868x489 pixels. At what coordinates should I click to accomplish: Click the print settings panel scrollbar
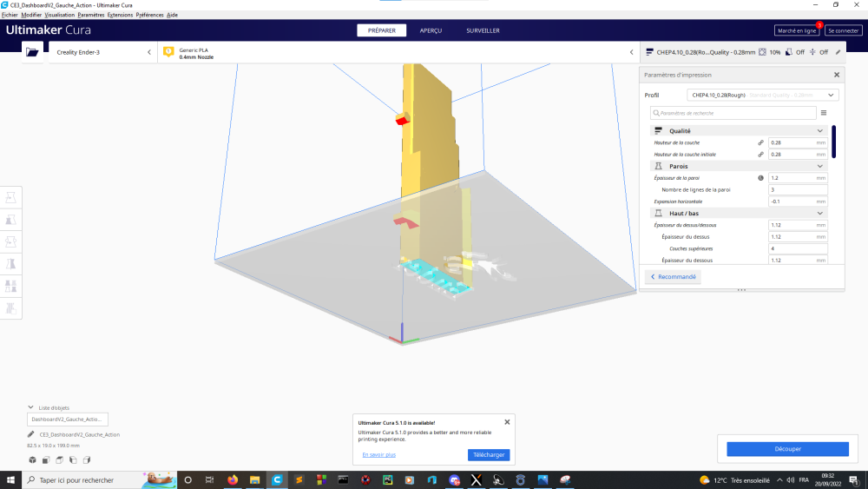[833, 142]
